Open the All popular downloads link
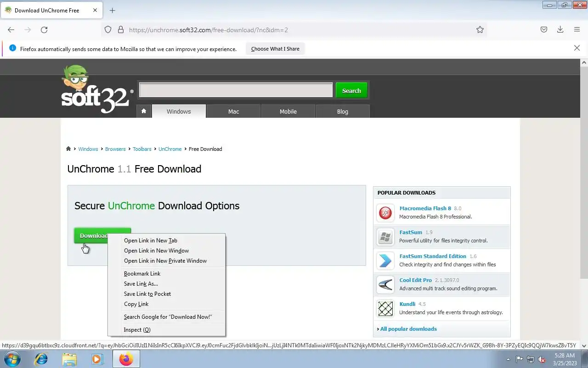Screen dimensions: 588x368 click(x=408, y=329)
